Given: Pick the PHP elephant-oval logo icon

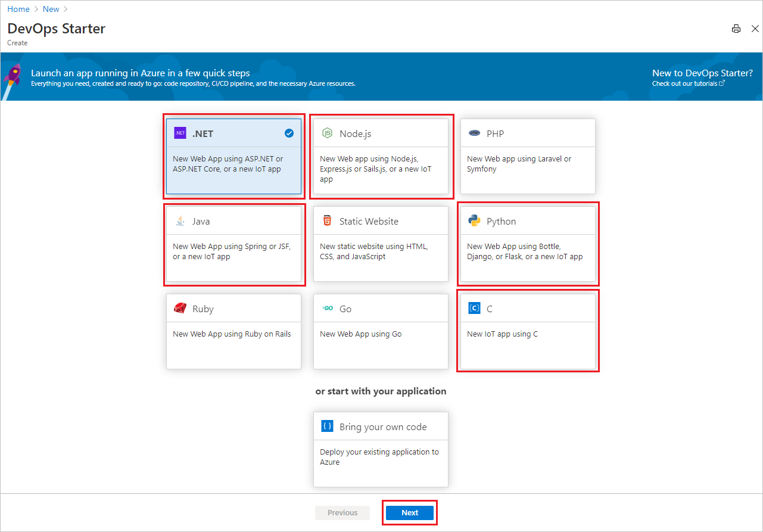Looking at the screenshot, I should point(474,133).
